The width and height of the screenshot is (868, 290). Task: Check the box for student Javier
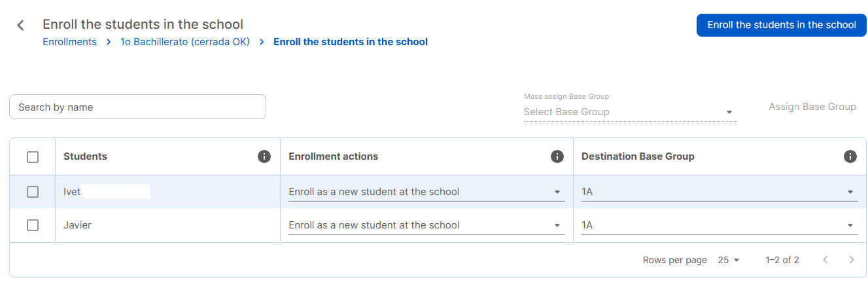click(33, 225)
